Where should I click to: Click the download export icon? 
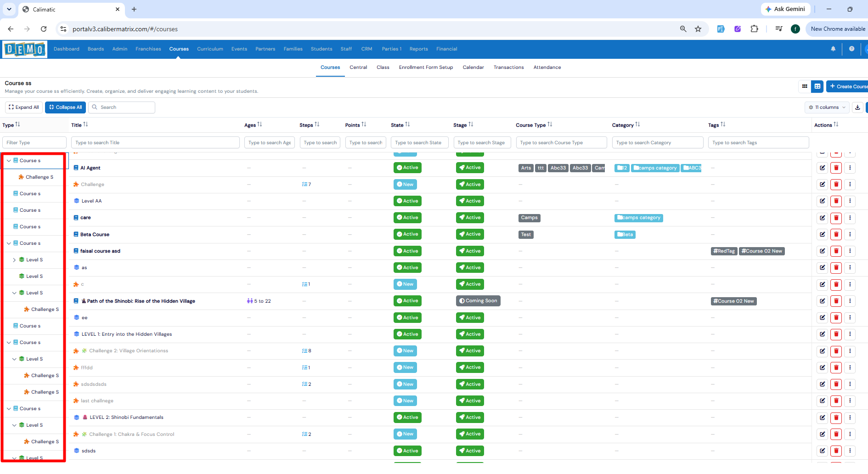pyautogui.click(x=857, y=107)
